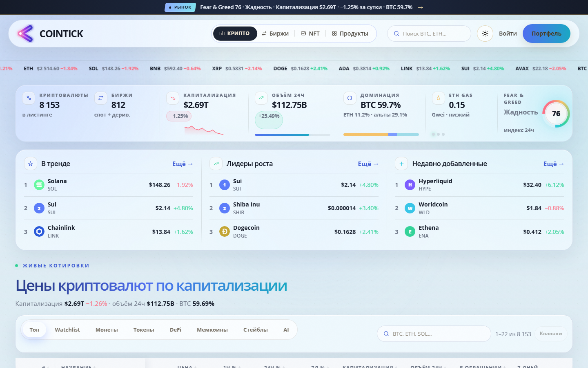This screenshot has width=588, height=368.
Task: Click the Solana coin icon
Action: point(39,185)
